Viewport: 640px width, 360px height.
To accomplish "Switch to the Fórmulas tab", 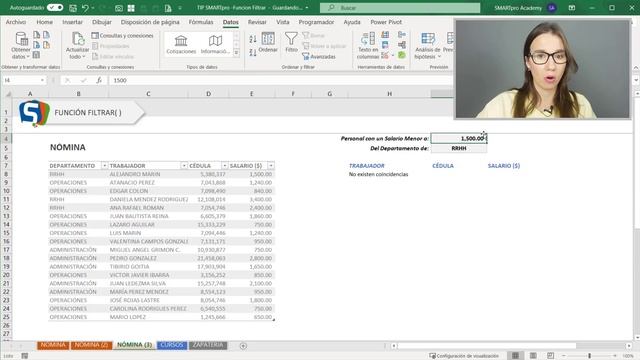I will (201, 22).
